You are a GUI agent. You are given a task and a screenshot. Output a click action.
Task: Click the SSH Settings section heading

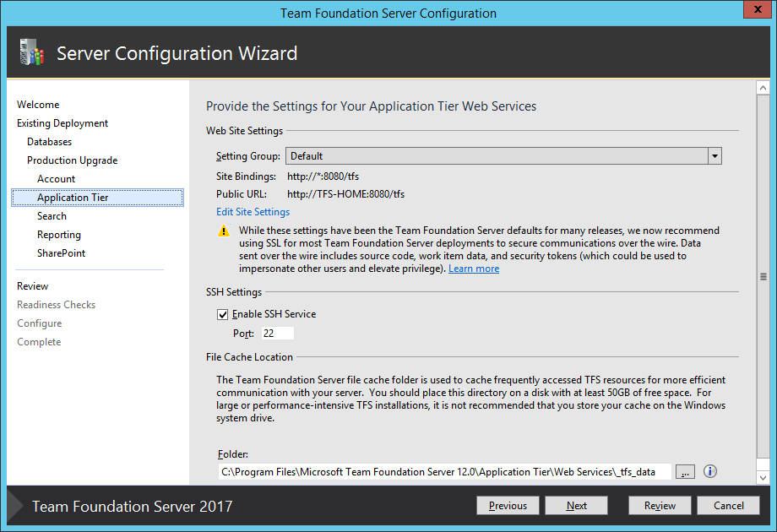point(234,292)
